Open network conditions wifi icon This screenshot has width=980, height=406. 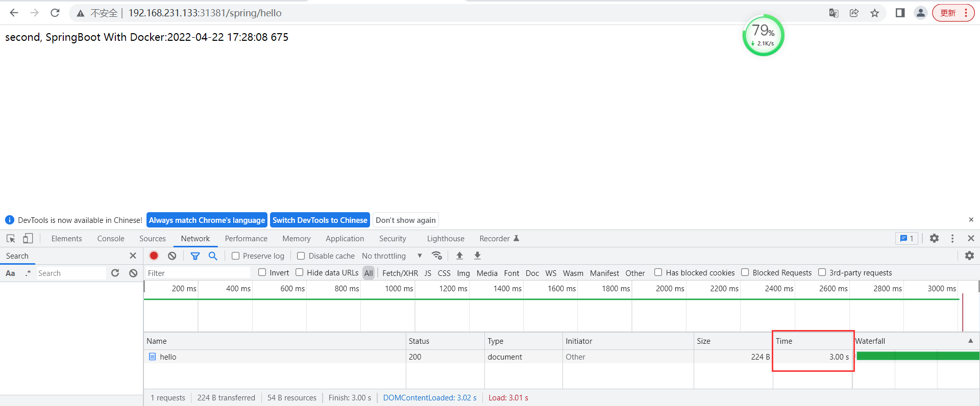point(437,256)
